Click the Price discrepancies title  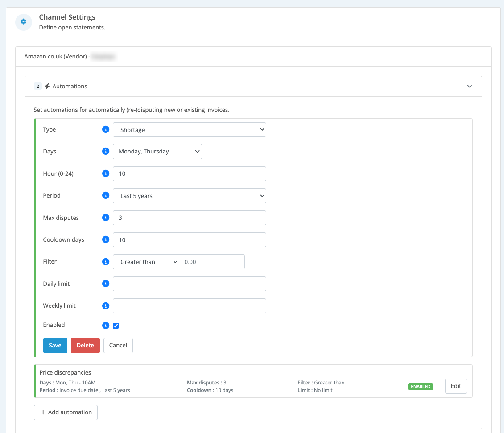click(65, 372)
